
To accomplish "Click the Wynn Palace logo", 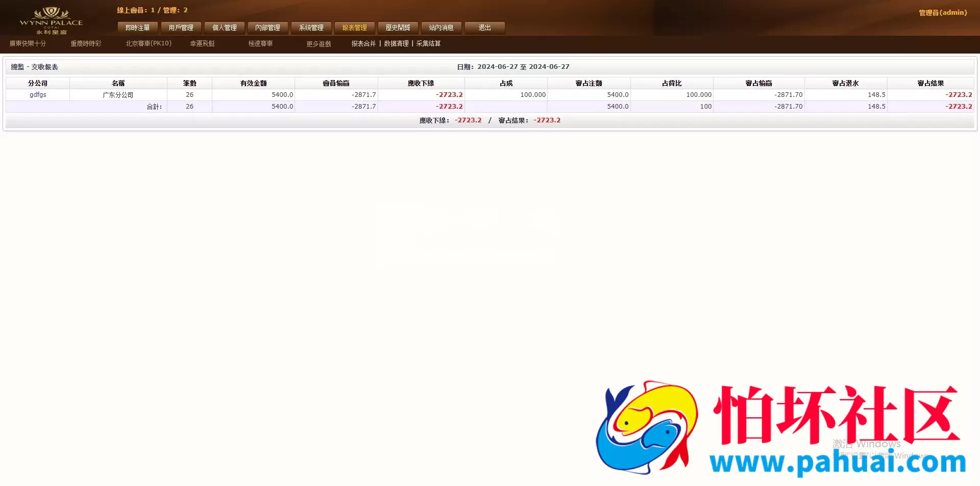I will coord(51,20).
